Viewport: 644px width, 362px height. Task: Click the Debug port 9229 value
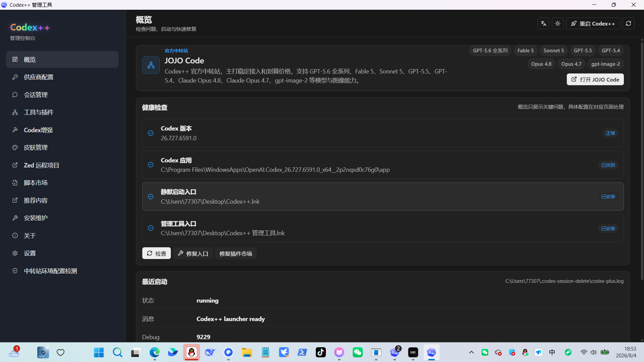pos(203,337)
